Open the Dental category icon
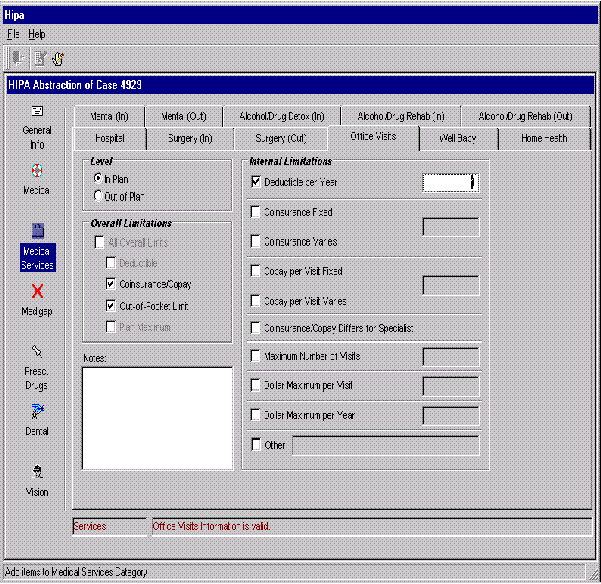This screenshot has width=601, height=584. (x=37, y=411)
